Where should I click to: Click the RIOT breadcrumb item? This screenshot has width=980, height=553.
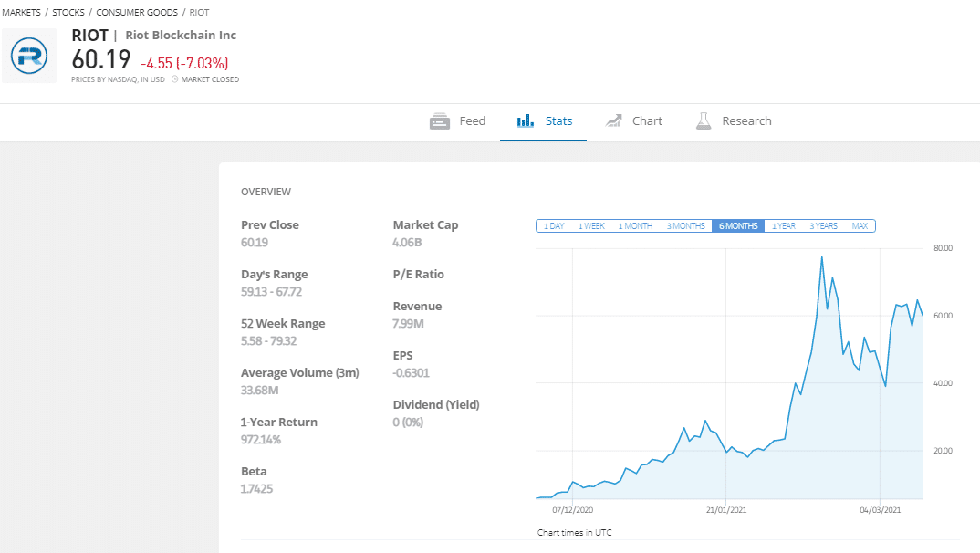pos(199,13)
